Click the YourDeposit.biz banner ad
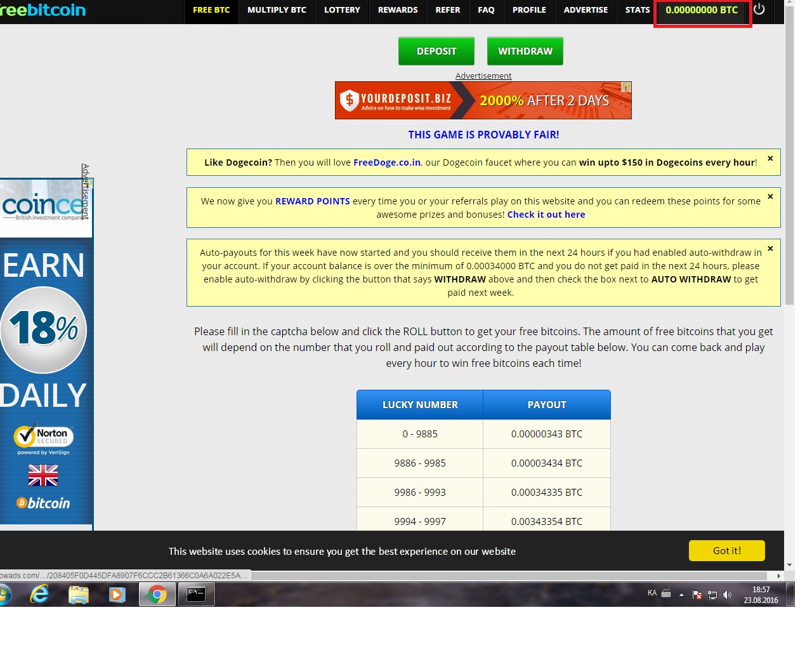This screenshot has height=650, width=812. [483, 100]
